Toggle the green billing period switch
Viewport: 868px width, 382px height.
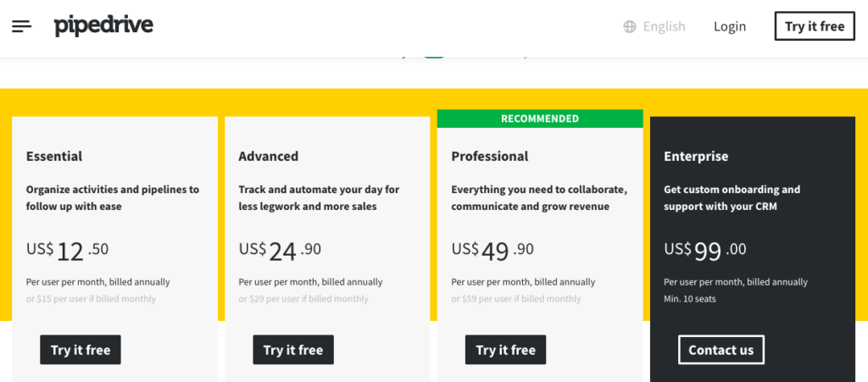coord(434,56)
